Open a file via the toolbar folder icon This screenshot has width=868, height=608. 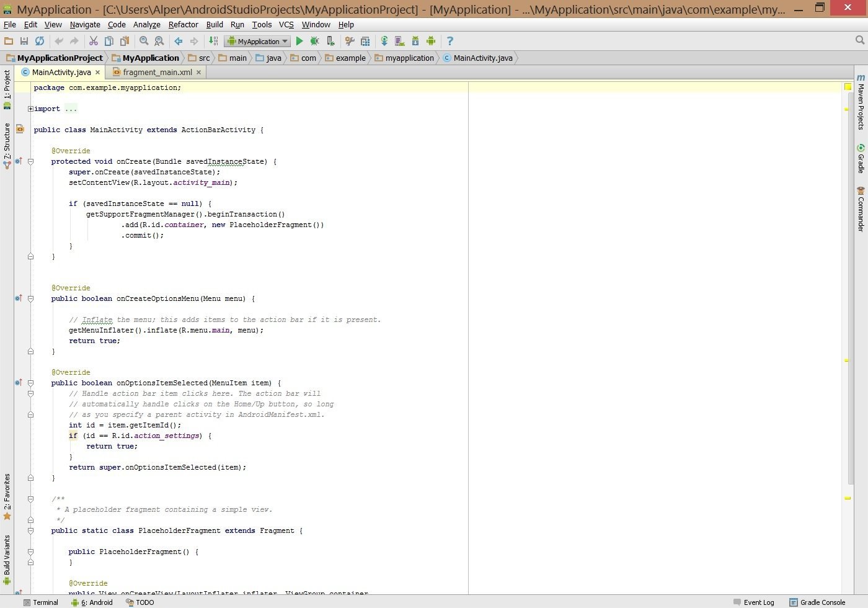click(9, 41)
